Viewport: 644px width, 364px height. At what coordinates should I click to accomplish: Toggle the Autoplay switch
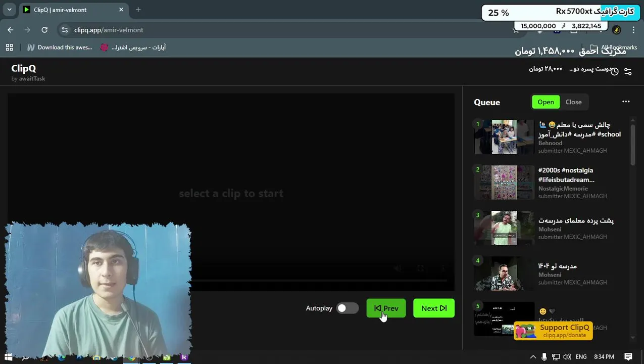click(348, 308)
